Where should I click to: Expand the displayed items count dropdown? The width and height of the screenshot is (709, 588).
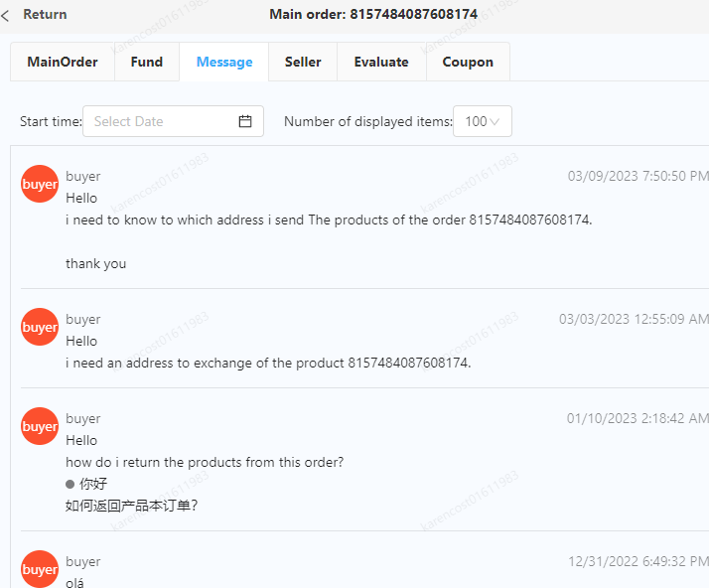click(x=483, y=121)
